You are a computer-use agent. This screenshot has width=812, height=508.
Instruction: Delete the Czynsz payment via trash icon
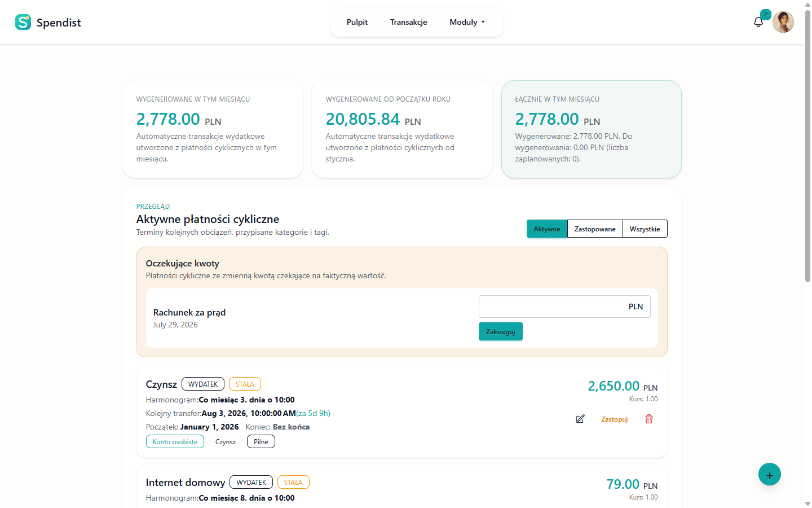tap(649, 419)
